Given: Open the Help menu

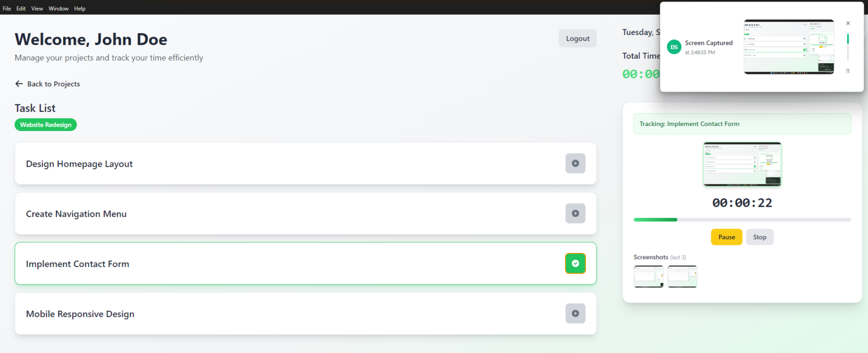Looking at the screenshot, I should (80, 8).
